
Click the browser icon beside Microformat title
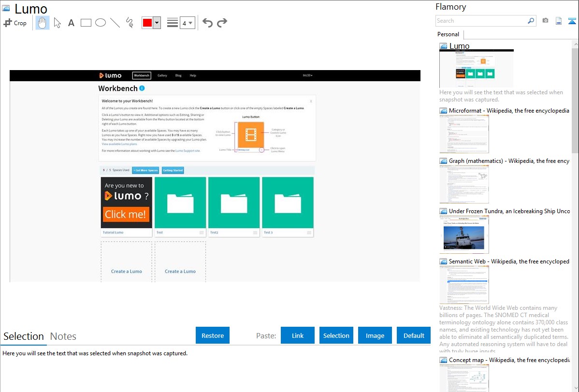(x=443, y=111)
